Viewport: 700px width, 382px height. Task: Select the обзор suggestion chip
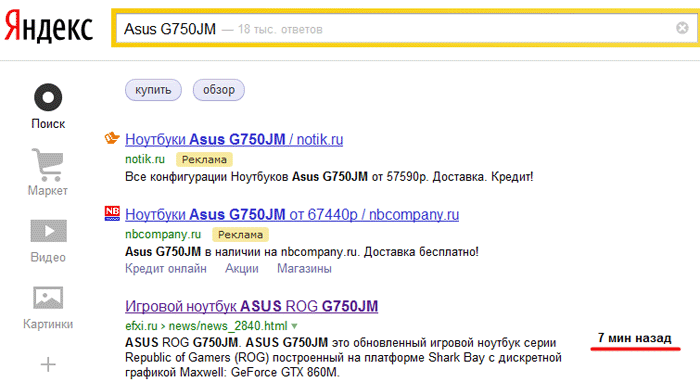click(x=219, y=90)
